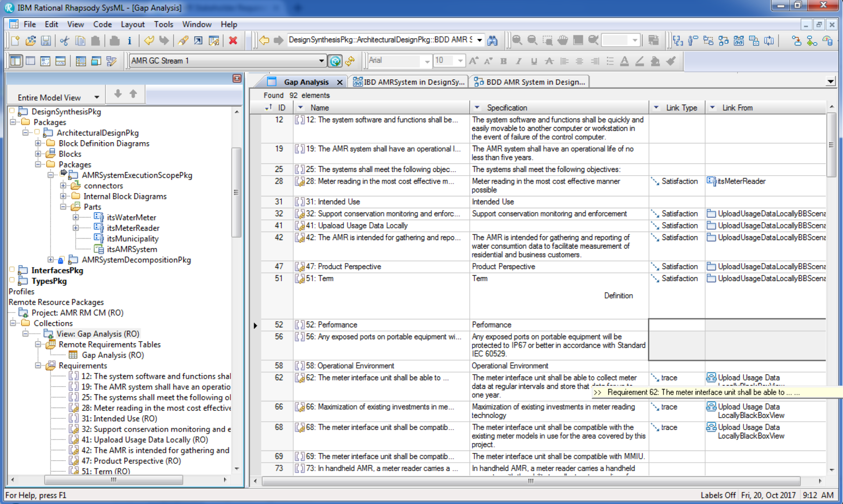The width and height of the screenshot is (843, 504).
Task: Click the Specification column header
Action: click(507, 108)
